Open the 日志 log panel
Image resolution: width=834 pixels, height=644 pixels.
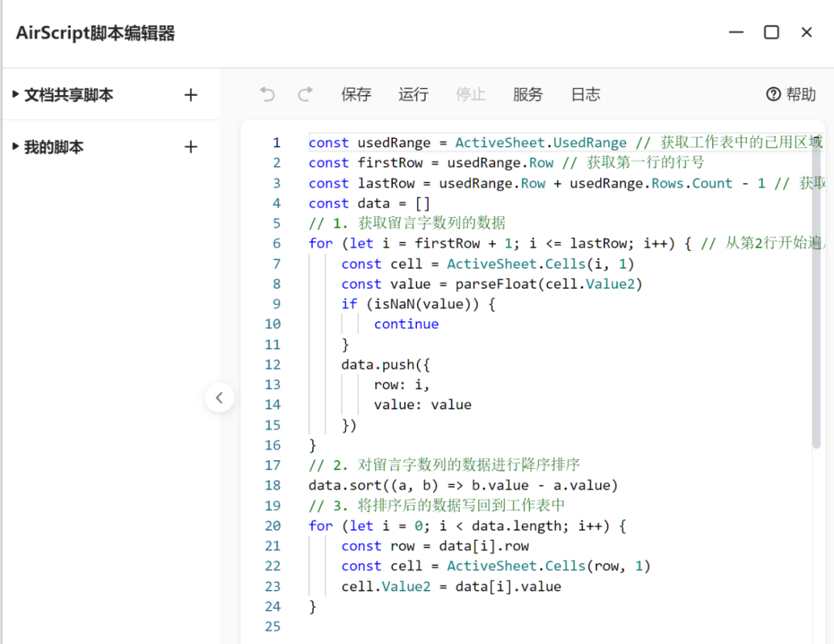pos(585,95)
